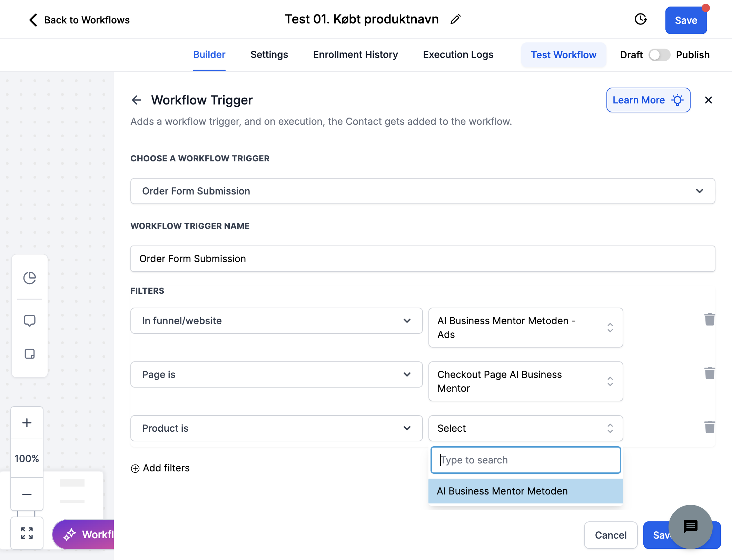This screenshot has width=732, height=560.
Task: Change the AI Business Mentor Metoden - Ads selection
Action: [526, 328]
